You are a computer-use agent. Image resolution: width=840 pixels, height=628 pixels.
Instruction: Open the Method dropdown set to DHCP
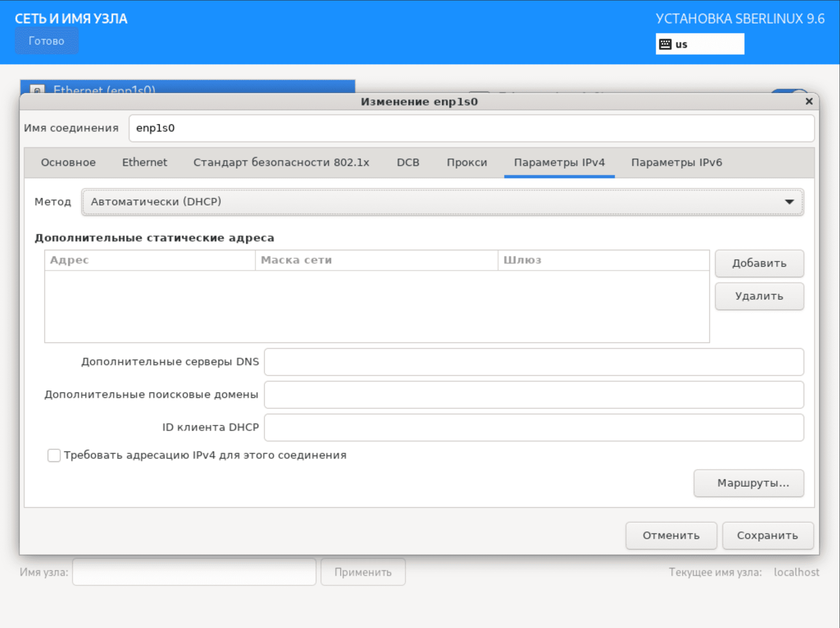pyautogui.click(x=442, y=202)
